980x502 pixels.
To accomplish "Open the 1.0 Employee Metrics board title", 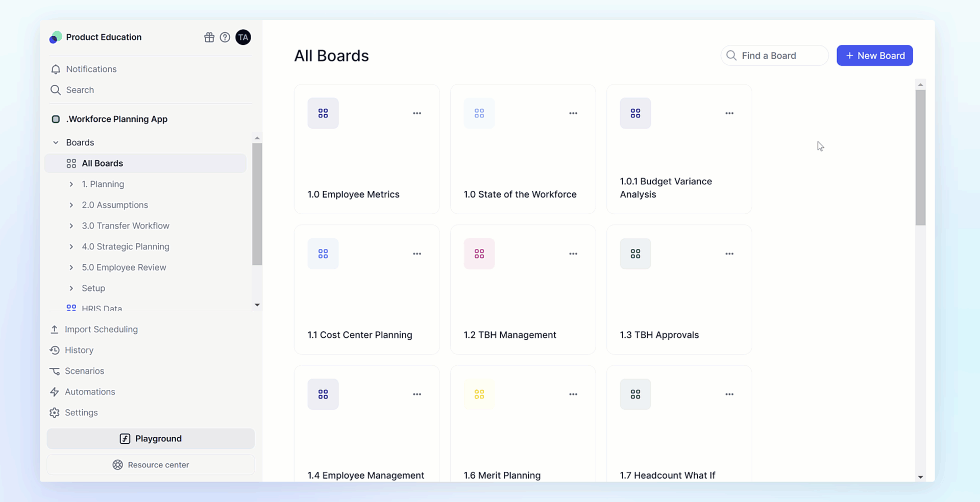I will pyautogui.click(x=353, y=194).
